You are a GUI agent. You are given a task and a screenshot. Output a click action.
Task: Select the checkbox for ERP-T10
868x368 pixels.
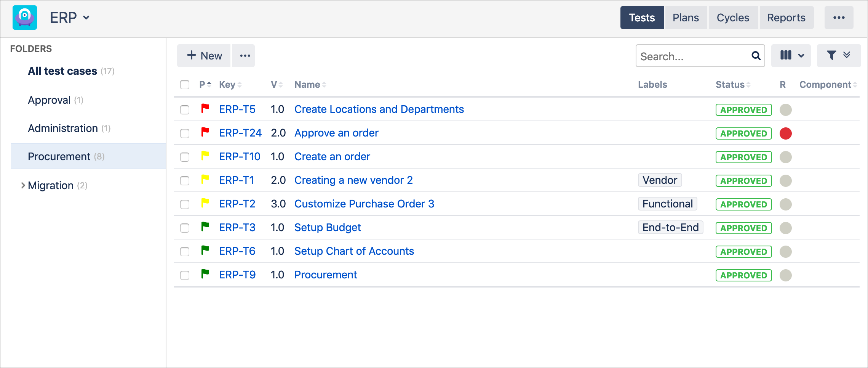pyautogui.click(x=185, y=157)
